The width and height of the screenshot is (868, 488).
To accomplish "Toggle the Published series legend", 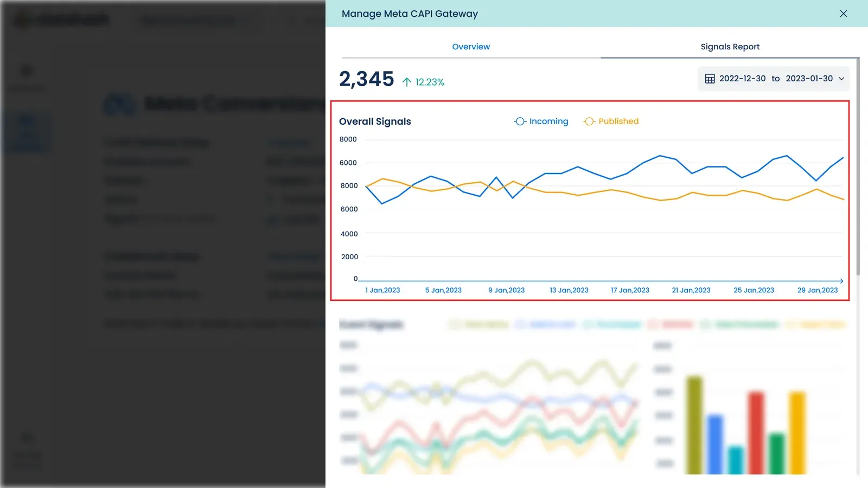I will 611,121.
